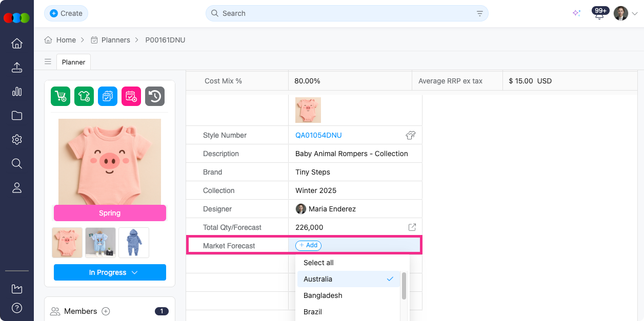Select the blue hooded romper thumbnail
The width and height of the screenshot is (644, 321).
click(134, 243)
